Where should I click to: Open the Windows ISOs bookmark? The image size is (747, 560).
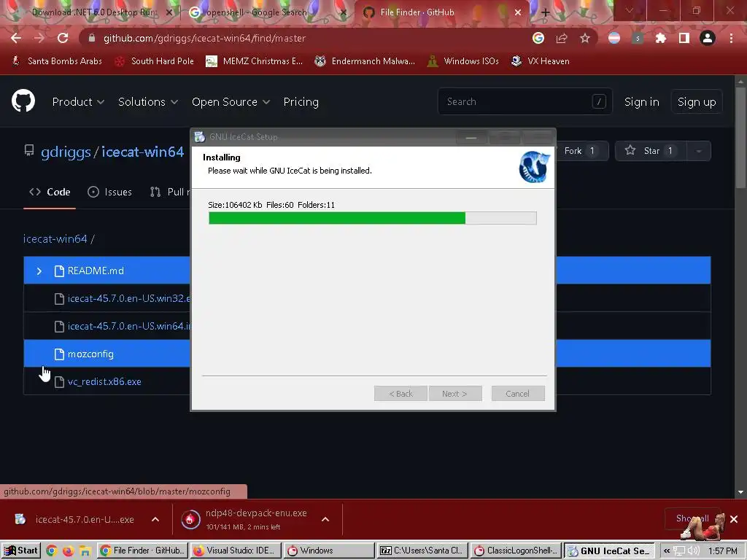pyautogui.click(x=463, y=61)
